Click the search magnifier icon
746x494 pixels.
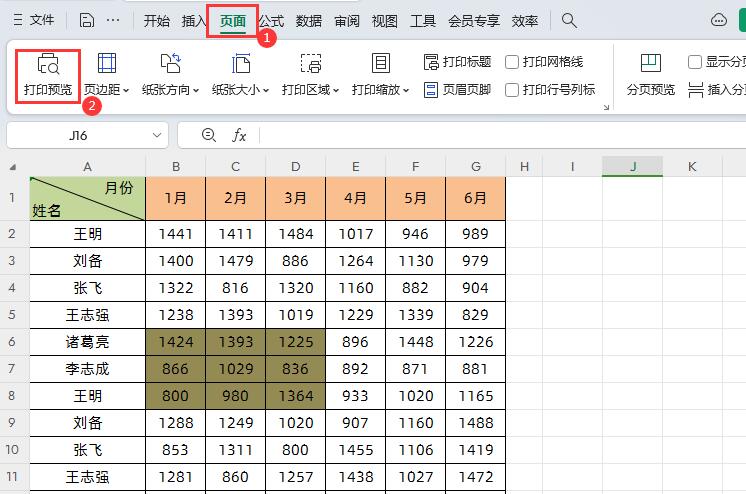(x=569, y=20)
